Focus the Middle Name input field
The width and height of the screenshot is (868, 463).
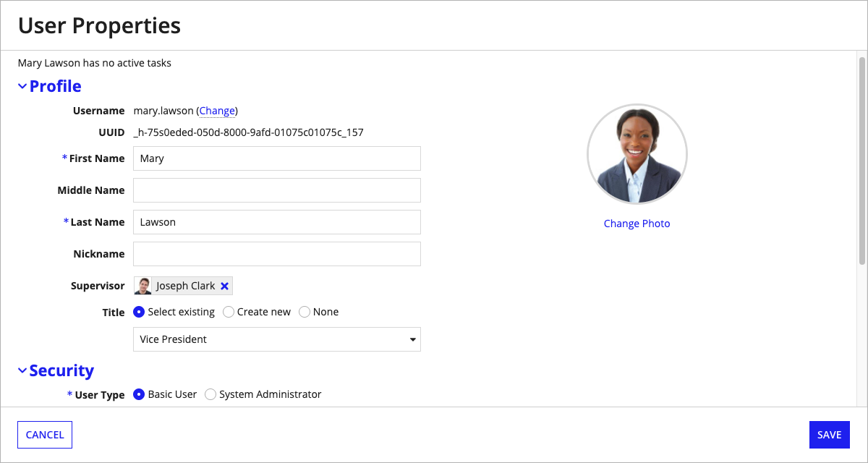(x=277, y=190)
